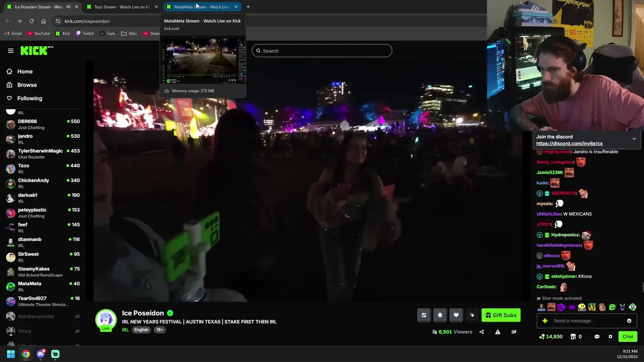644x362 pixels.
Task: Open the Twitch bookmark
Action: coord(85,34)
